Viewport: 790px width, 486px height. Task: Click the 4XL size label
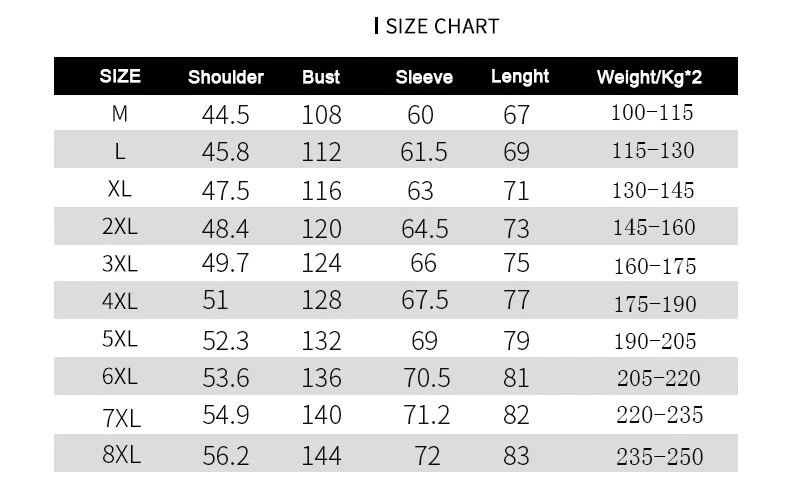[119, 301]
